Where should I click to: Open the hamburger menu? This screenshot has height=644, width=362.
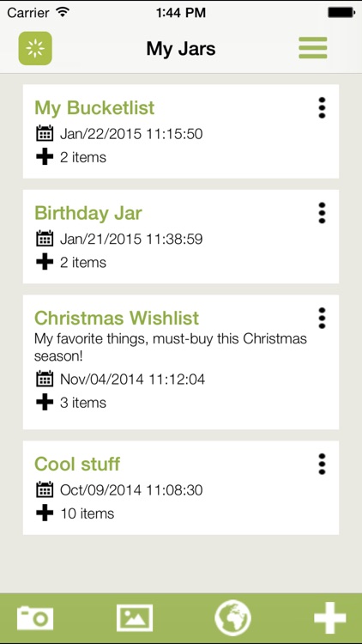pos(313,47)
